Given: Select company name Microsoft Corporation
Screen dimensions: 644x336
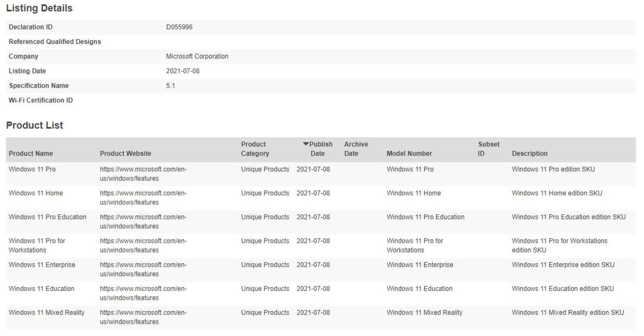Looking at the screenshot, I should click(x=197, y=56).
